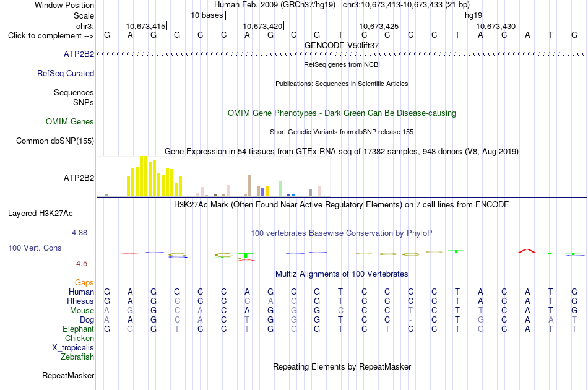Click the Layered H3K27Ac track label
The width and height of the screenshot is (588, 390).
[40, 213]
